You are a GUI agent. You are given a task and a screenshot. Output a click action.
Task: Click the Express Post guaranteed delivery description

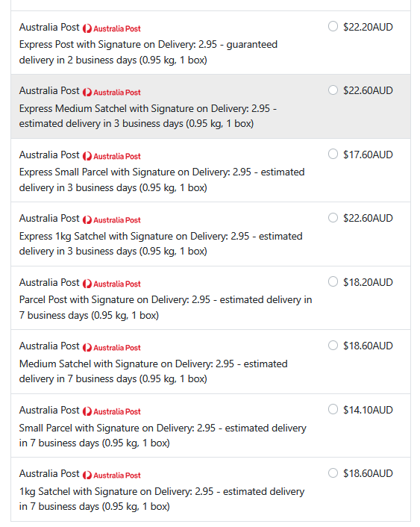pyautogui.click(x=148, y=52)
